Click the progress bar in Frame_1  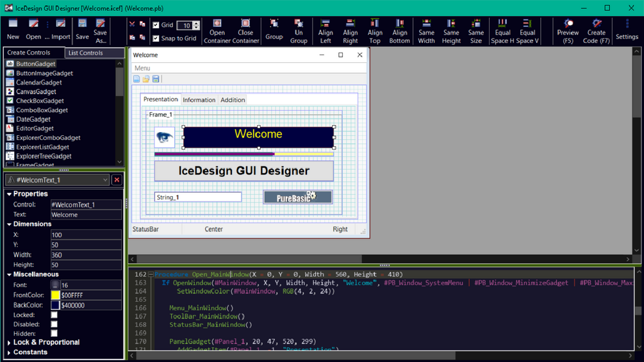click(x=244, y=154)
